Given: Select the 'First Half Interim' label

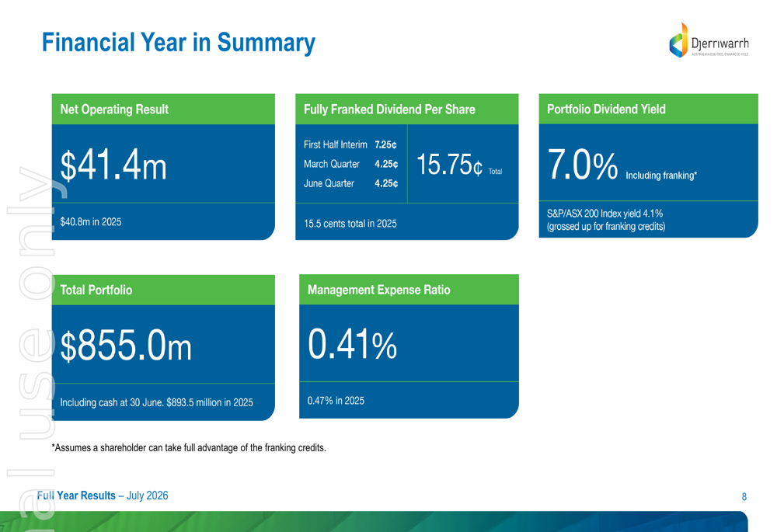Looking at the screenshot, I should pyautogui.click(x=336, y=144).
